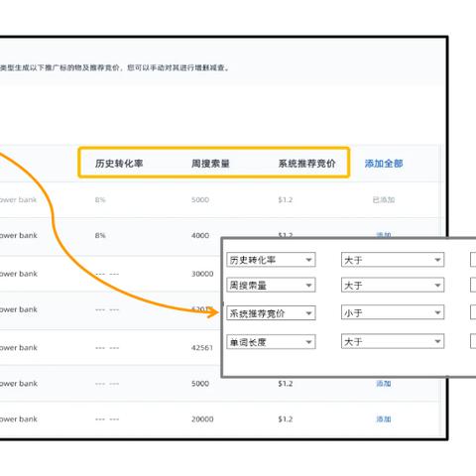476x476 pixels.
Task: Select the 系统推荐竞价 column header in the table
Action: tap(306, 164)
